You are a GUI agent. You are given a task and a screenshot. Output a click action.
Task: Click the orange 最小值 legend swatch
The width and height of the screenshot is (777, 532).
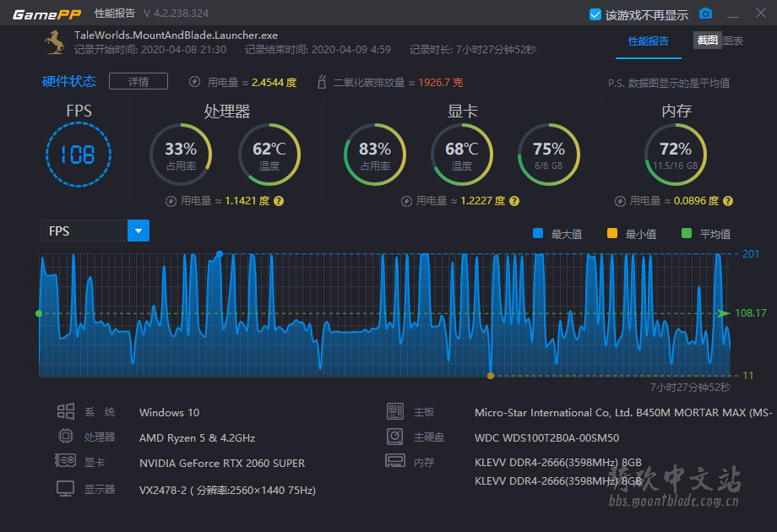click(x=612, y=233)
